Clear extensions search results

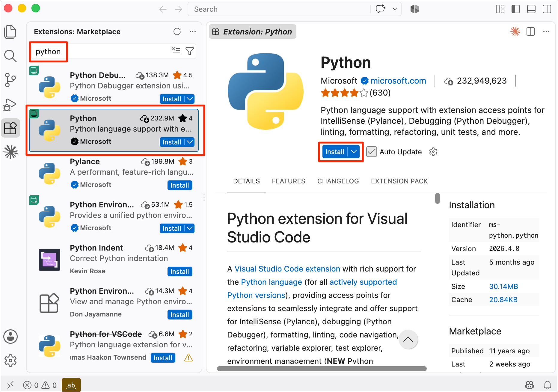[x=176, y=51]
